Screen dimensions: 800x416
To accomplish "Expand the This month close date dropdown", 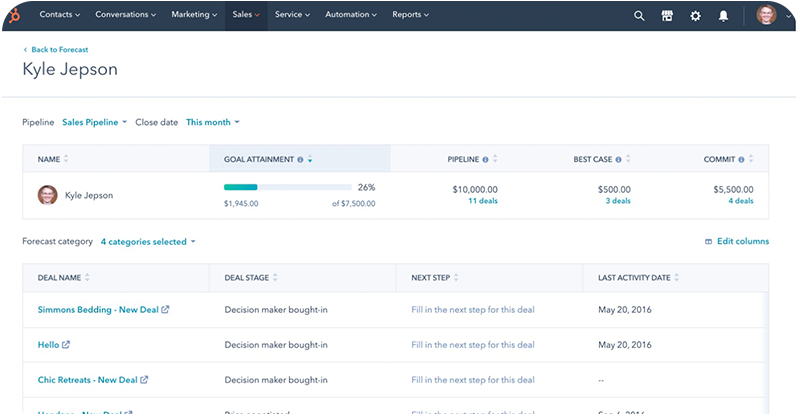I will [213, 122].
